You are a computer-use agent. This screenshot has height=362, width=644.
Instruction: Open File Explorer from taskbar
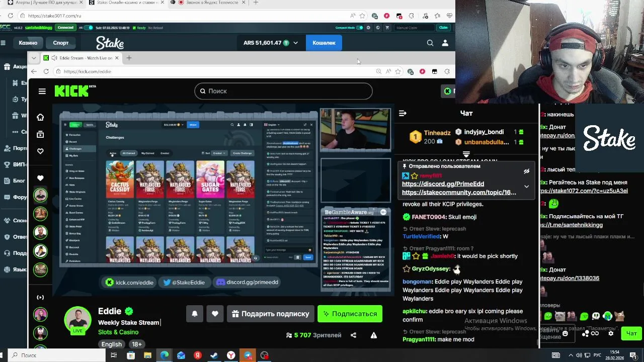(147, 355)
